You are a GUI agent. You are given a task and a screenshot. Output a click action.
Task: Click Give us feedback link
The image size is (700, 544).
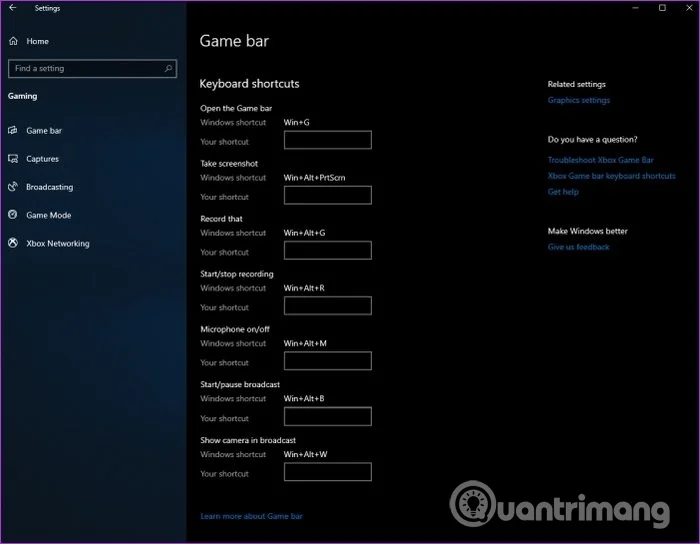pyautogui.click(x=579, y=247)
